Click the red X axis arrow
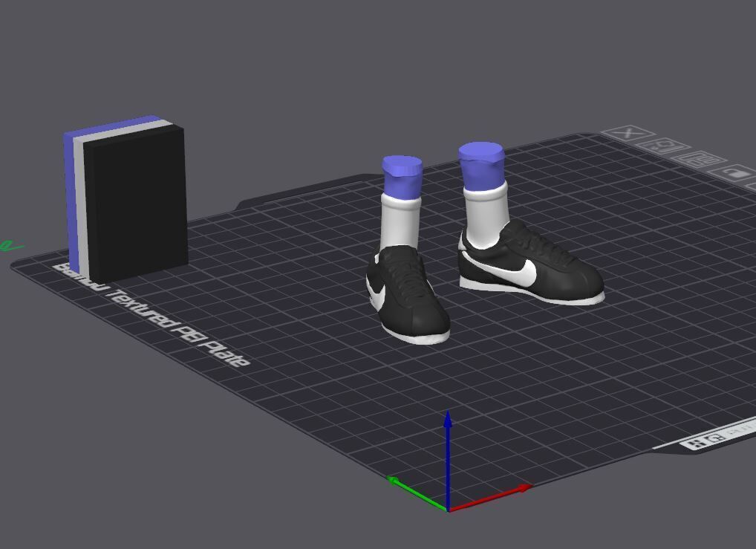 489,498
